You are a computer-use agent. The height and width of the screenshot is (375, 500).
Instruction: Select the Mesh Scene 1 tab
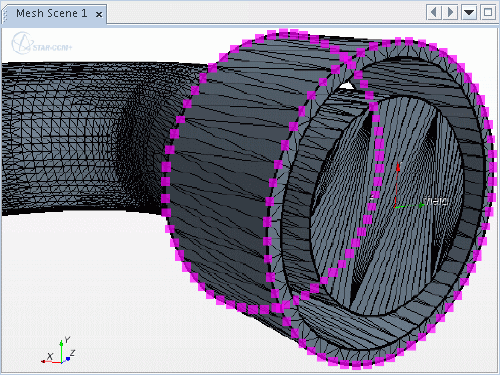(x=52, y=14)
